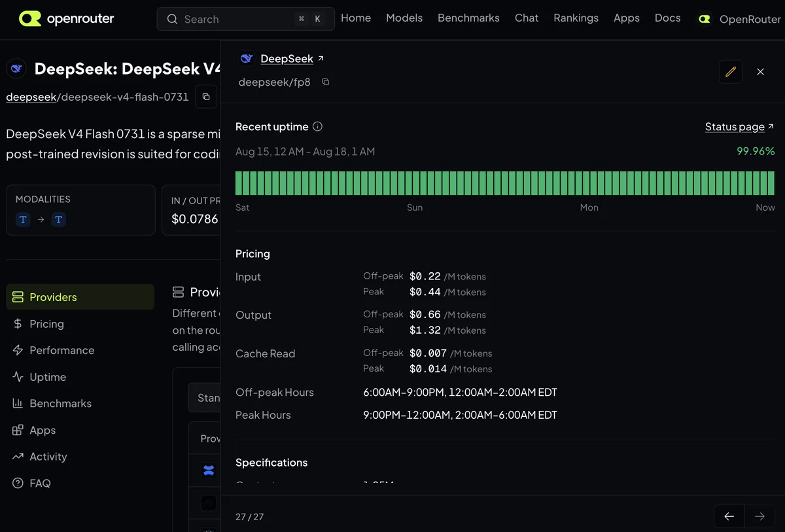Open the Status page link

pyautogui.click(x=739, y=127)
